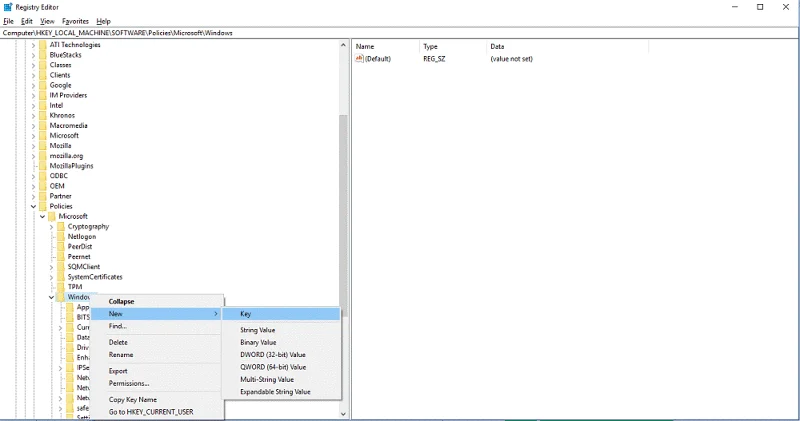Image resolution: width=800 pixels, height=421 pixels.
Task: Expand the SystemCertificates key arrow
Action: tap(52, 277)
